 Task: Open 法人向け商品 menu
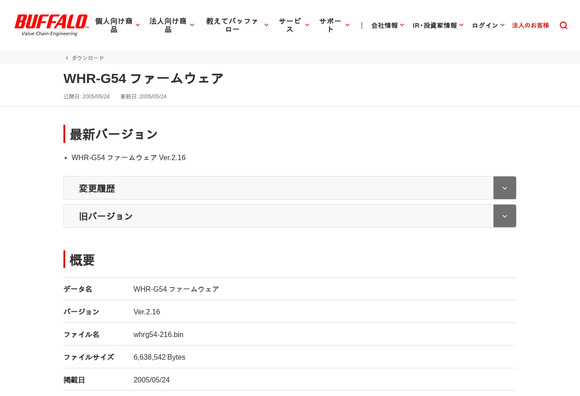[x=168, y=25]
